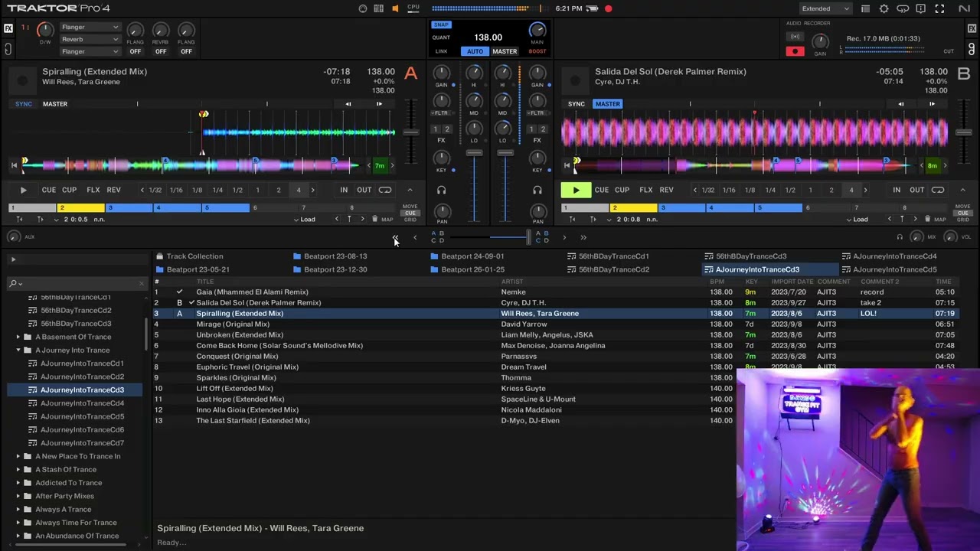Enable SYNC on deck A
The height and width of the screenshot is (551, 980).
24,104
